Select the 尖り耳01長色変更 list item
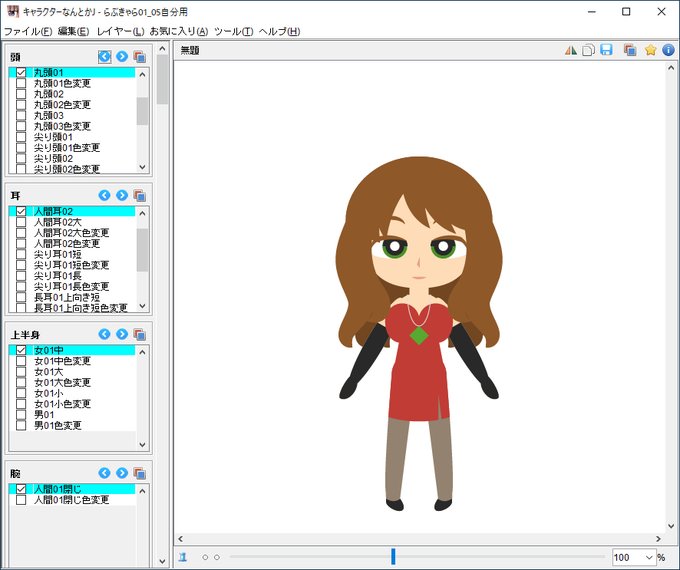 point(72,286)
